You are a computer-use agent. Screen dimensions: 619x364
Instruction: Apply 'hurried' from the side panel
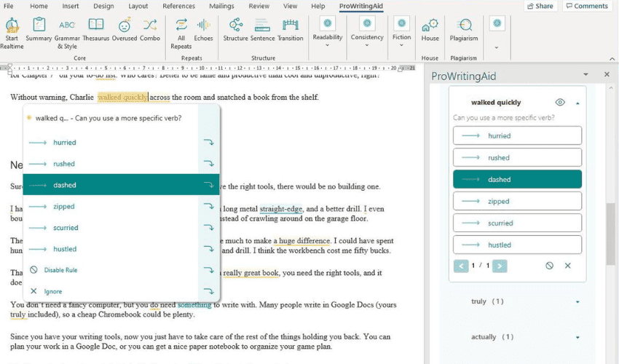point(517,136)
